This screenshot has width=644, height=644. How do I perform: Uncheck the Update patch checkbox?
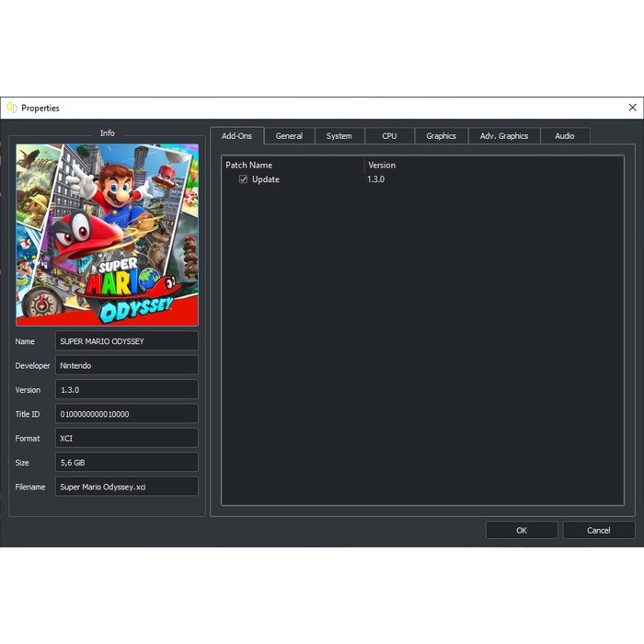coord(243,179)
